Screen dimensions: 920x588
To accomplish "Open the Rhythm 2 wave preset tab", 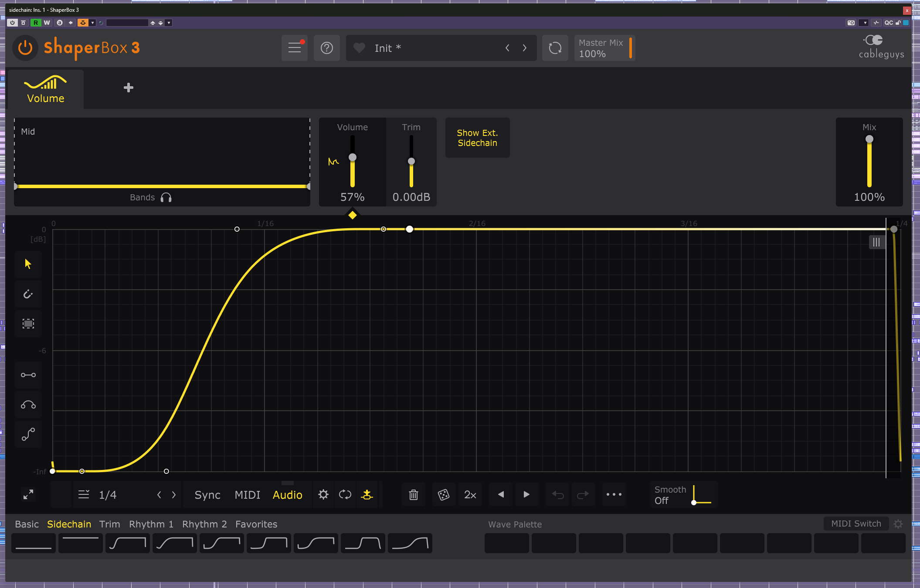I will click(204, 524).
